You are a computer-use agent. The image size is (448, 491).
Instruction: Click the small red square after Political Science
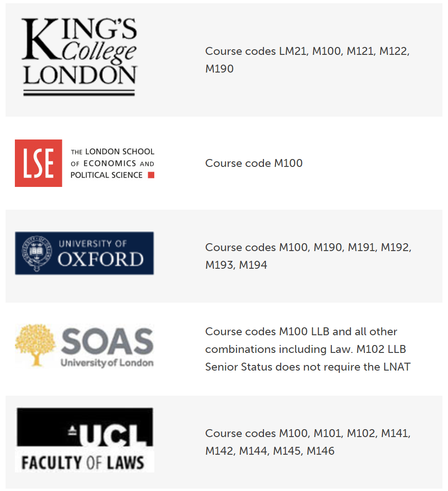[x=151, y=175]
